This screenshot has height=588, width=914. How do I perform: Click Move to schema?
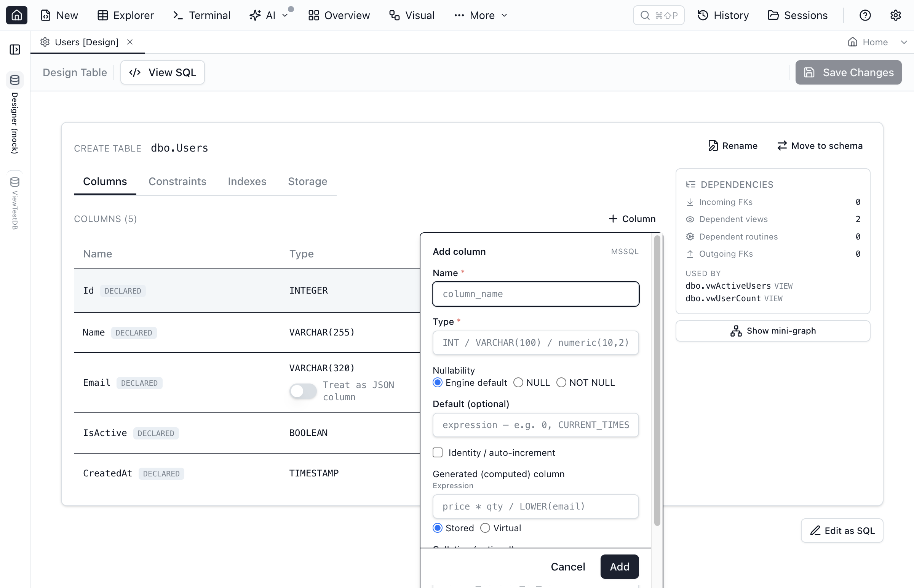coord(820,145)
